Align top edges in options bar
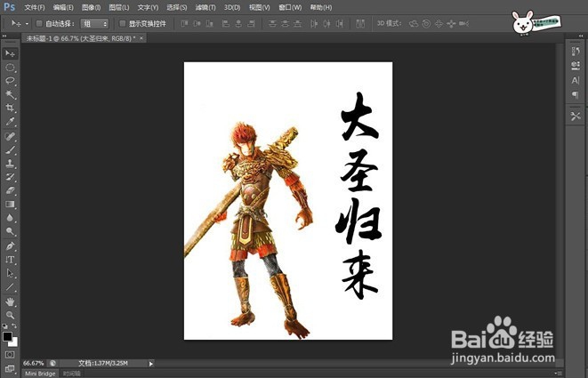This screenshot has width=588, height=378. click(x=184, y=24)
